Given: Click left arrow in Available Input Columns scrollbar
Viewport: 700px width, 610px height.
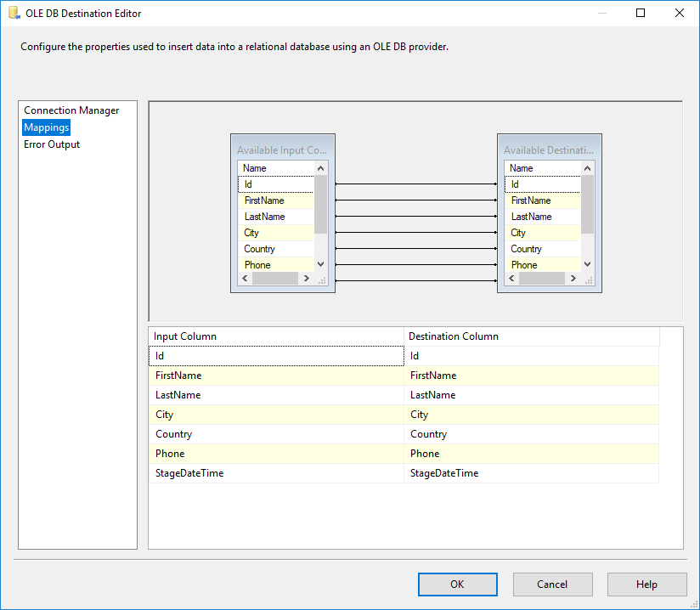Looking at the screenshot, I should click(x=245, y=278).
